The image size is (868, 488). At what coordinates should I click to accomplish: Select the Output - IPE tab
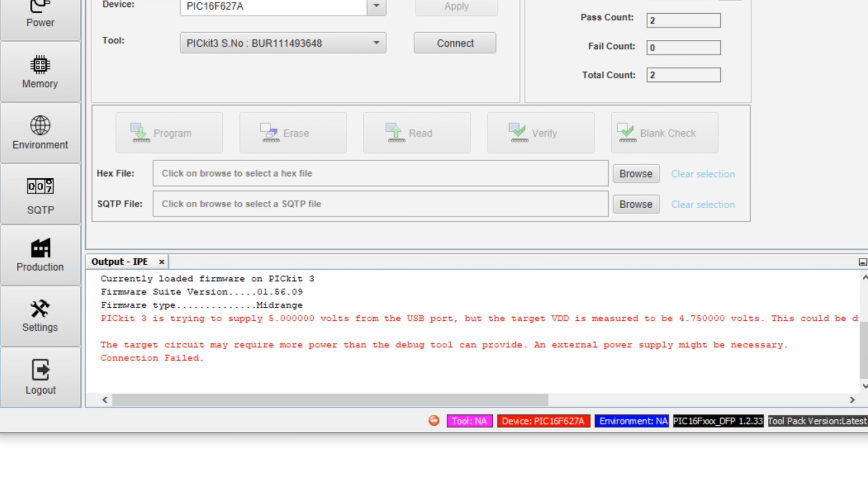coord(120,262)
